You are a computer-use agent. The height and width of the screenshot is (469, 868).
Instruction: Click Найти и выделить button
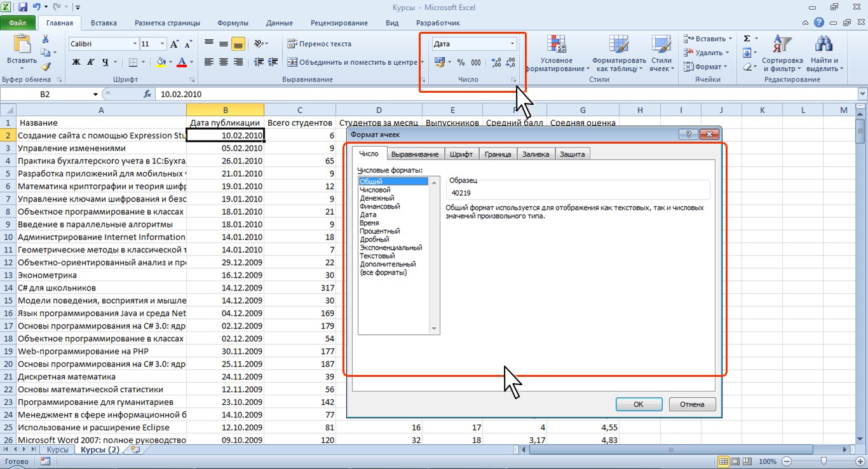tap(825, 53)
